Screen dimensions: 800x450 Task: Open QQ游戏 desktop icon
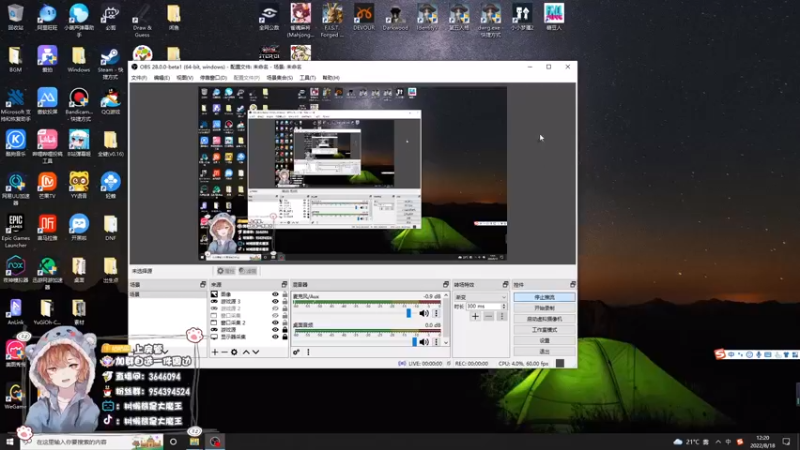point(110,102)
